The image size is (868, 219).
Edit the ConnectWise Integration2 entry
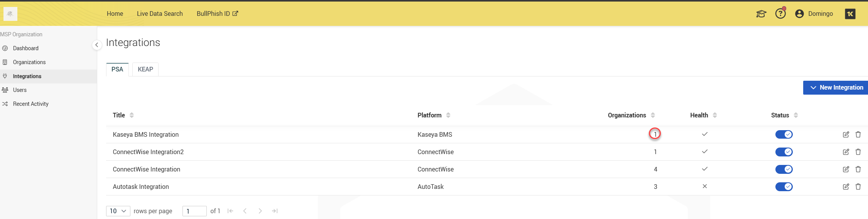coord(846,152)
